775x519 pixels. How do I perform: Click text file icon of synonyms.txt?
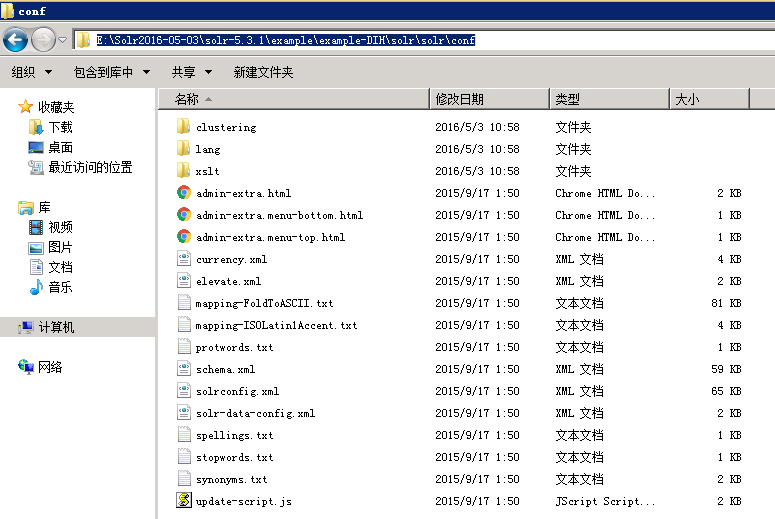tap(184, 478)
